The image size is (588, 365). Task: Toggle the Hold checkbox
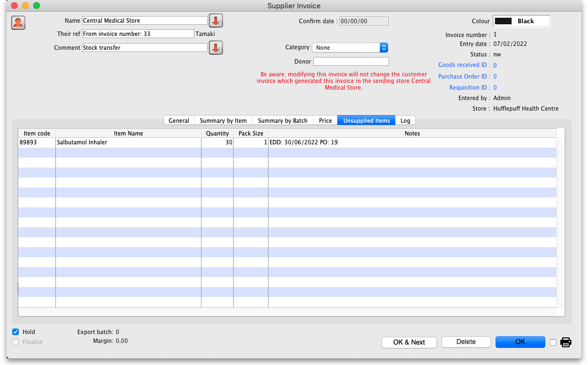(16, 332)
